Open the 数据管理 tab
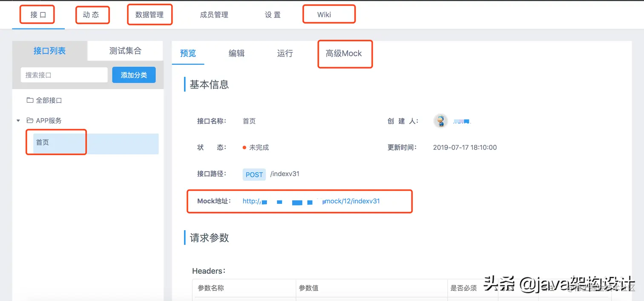Viewport: 644px width, 301px height. tap(149, 14)
